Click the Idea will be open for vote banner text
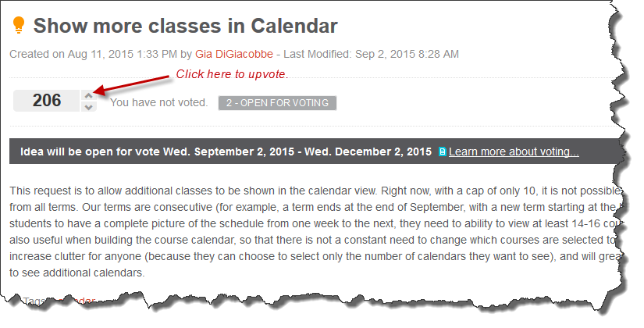This screenshot has height=328, width=644. [x=226, y=152]
